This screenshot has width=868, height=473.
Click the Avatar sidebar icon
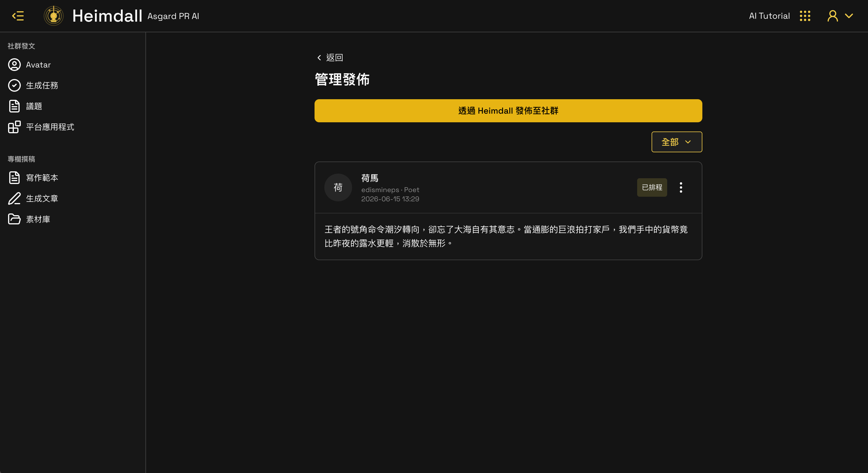[x=14, y=65]
